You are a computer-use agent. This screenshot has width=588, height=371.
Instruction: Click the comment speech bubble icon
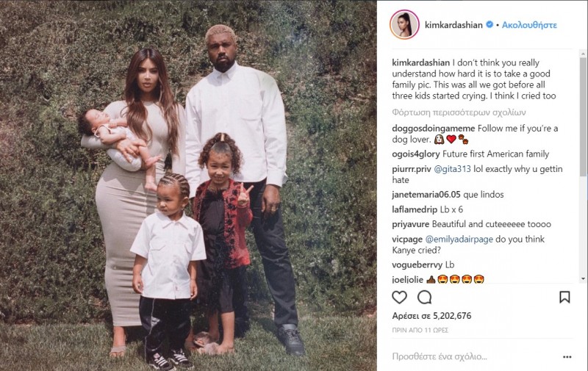pos(425,298)
